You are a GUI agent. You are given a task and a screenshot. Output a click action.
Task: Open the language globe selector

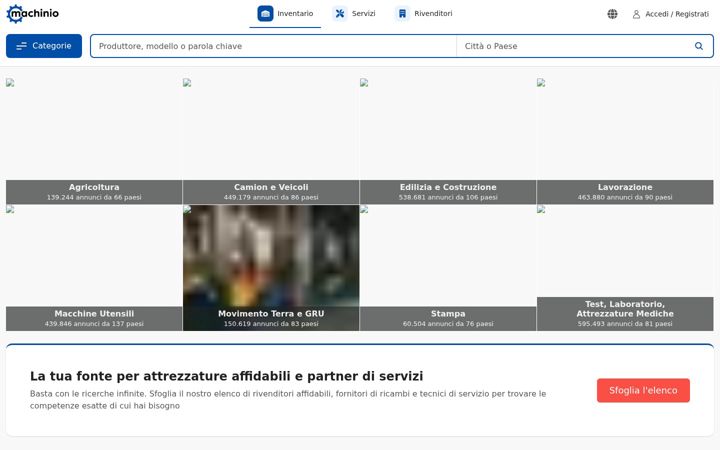pyautogui.click(x=612, y=14)
